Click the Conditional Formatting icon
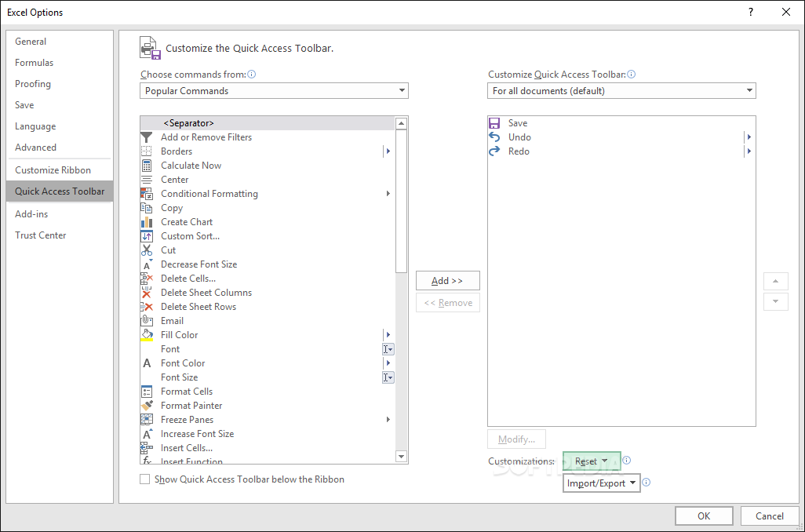The width and height of the screenshot is (805, 532). pyautogui.click(x=147, y=194)
